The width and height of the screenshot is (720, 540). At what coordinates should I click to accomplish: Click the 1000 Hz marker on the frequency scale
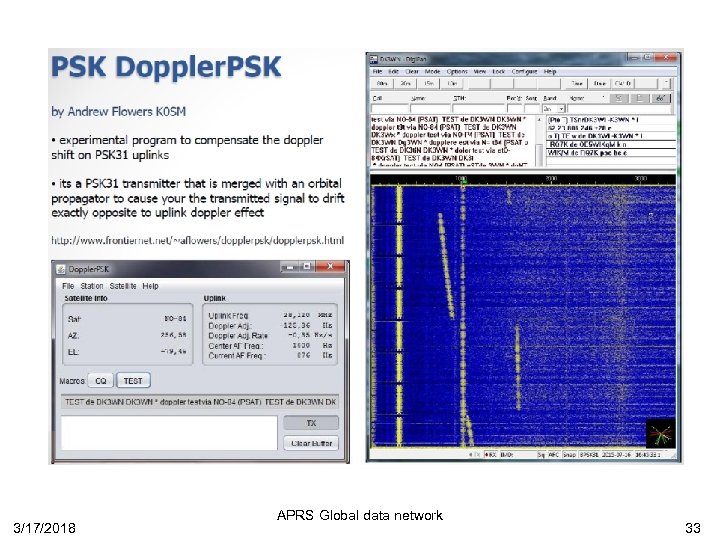461,178
